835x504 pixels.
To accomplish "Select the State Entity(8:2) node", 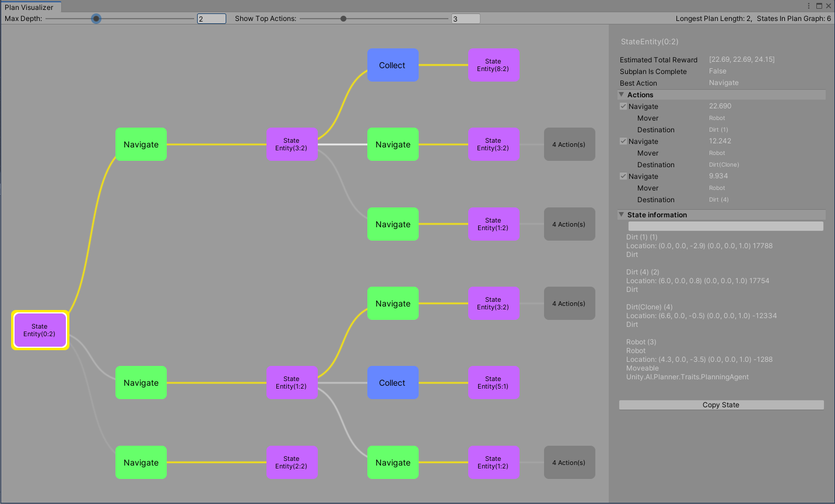I will [x=493, y=65].
